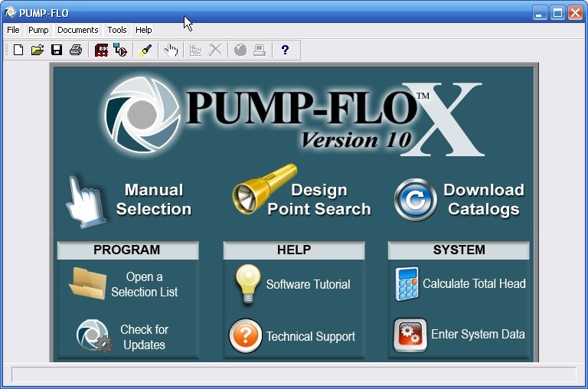Open the Documents menu
Screen dimensions: 588x389
77,30
